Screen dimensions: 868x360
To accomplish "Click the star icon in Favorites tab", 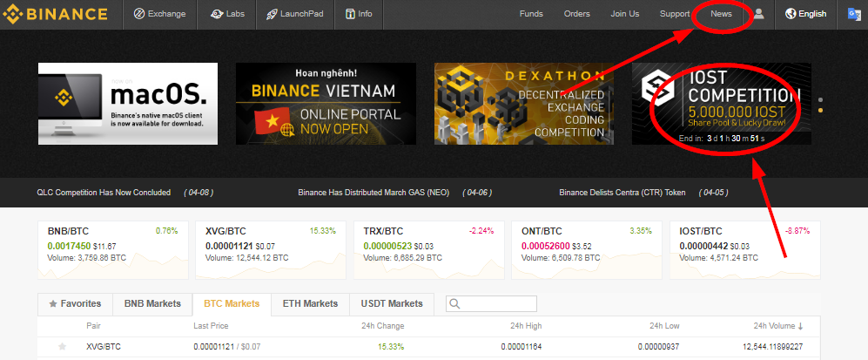I will coord(53,303).
